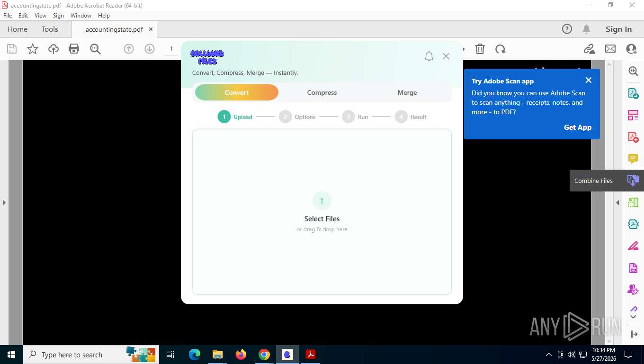
Task: Click the share link icon
Action: [x=589, y=49]
